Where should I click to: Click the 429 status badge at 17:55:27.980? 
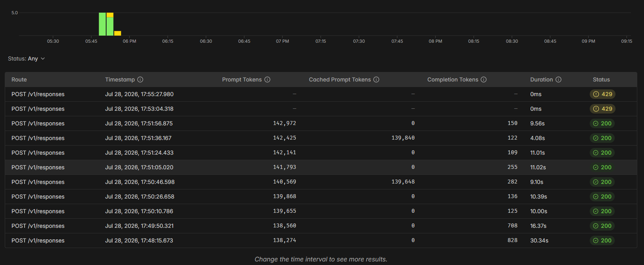[602, 94]
